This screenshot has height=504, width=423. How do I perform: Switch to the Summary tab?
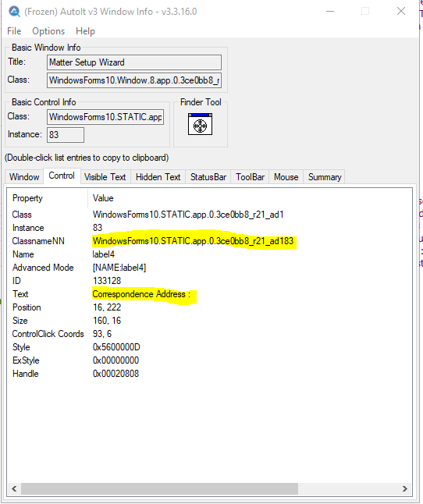[325, 177]
